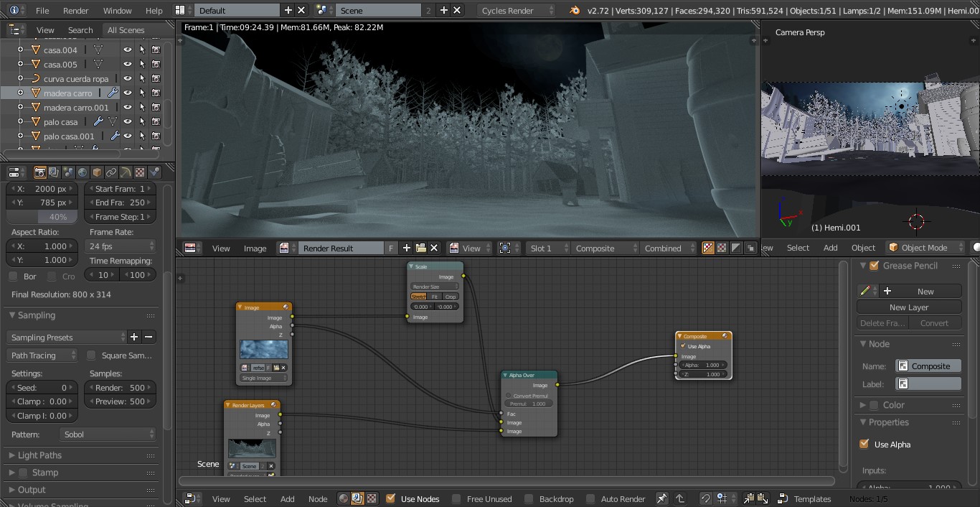The width and height of the screenshot is (980, 507).
Task: Add new sampling preset with plus
Action: [134, 337]
